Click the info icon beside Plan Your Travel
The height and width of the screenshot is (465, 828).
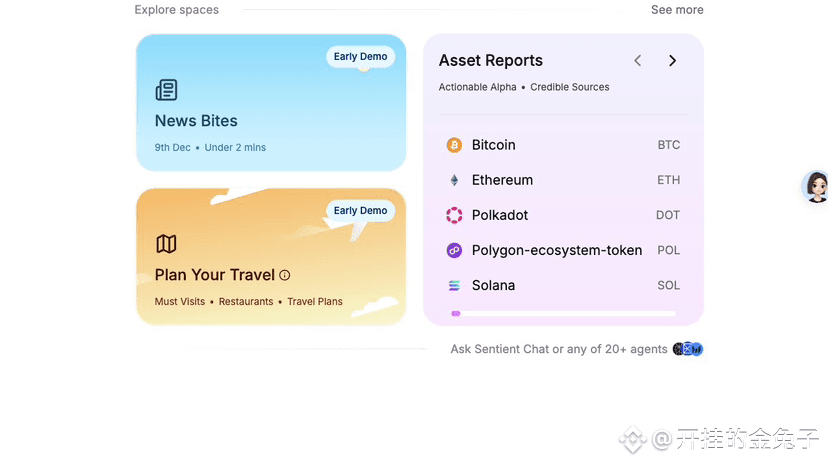[x=285, y=275]
